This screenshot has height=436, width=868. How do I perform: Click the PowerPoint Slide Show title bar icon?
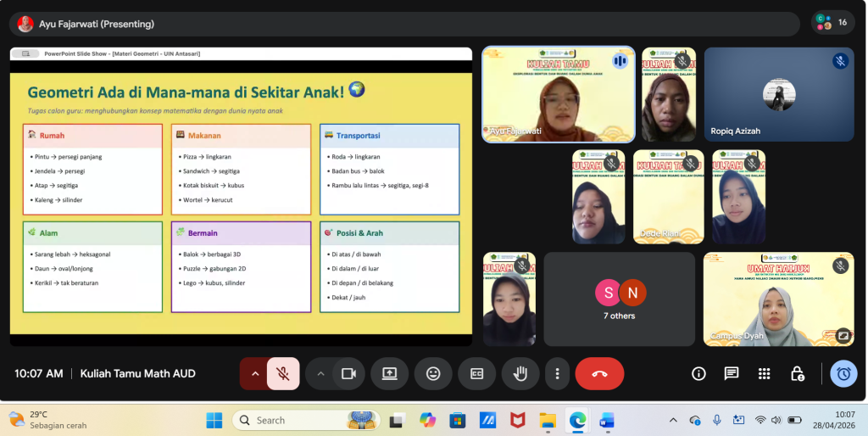[x=25, y=53]
